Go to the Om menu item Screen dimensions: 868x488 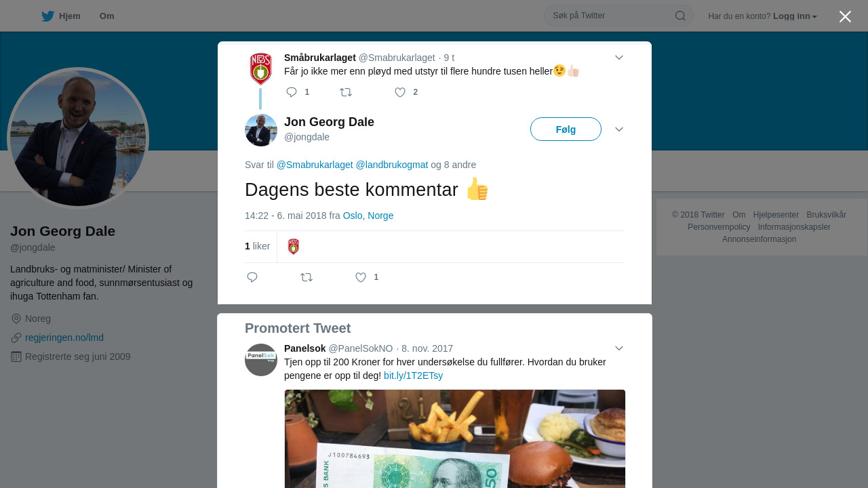point(106,16)
